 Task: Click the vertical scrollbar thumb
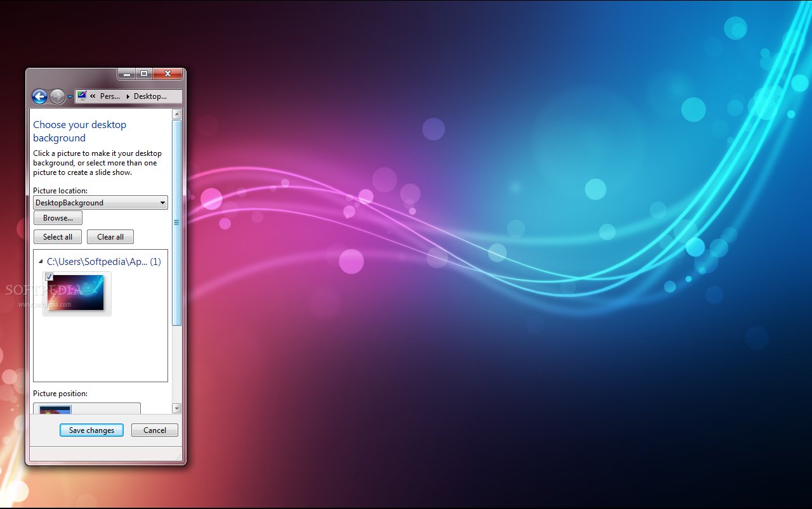coord(177,222)
